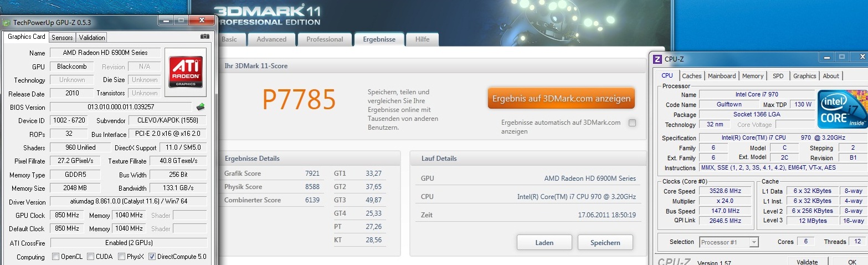Click the Bandwidth 133.1 GB/s field
The height and width of the screenshot is (265, 868).
[178, 188]
